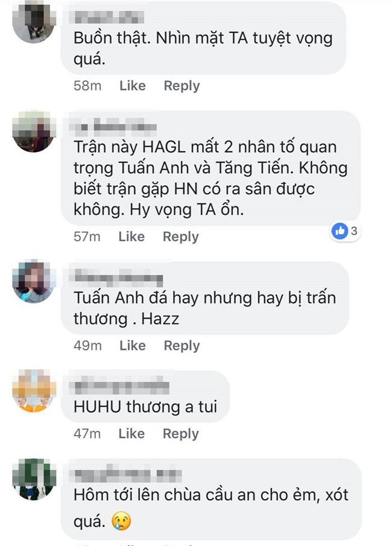Image resolution: width=392 pixels, height=546 pixels.
Task: Reply to the 'HUHU thương a tui' comment
Action: tap(181, 434)
